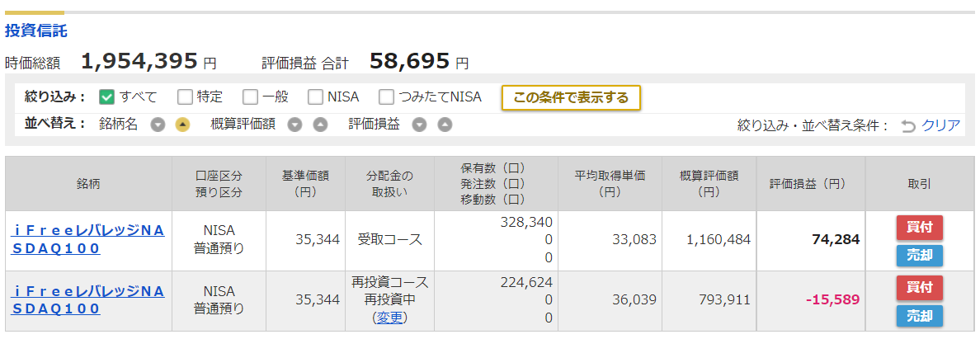Click 取引 column header
Screen dimensions: 980x339
920,184
